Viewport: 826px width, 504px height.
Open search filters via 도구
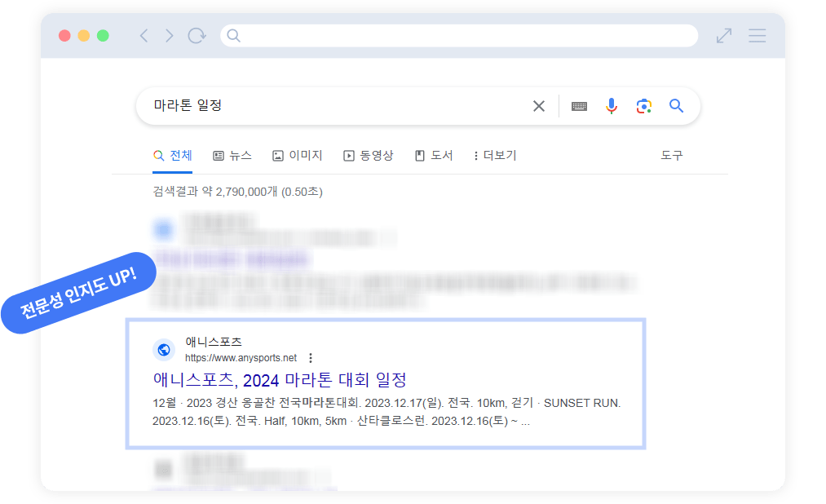(672, 155)
